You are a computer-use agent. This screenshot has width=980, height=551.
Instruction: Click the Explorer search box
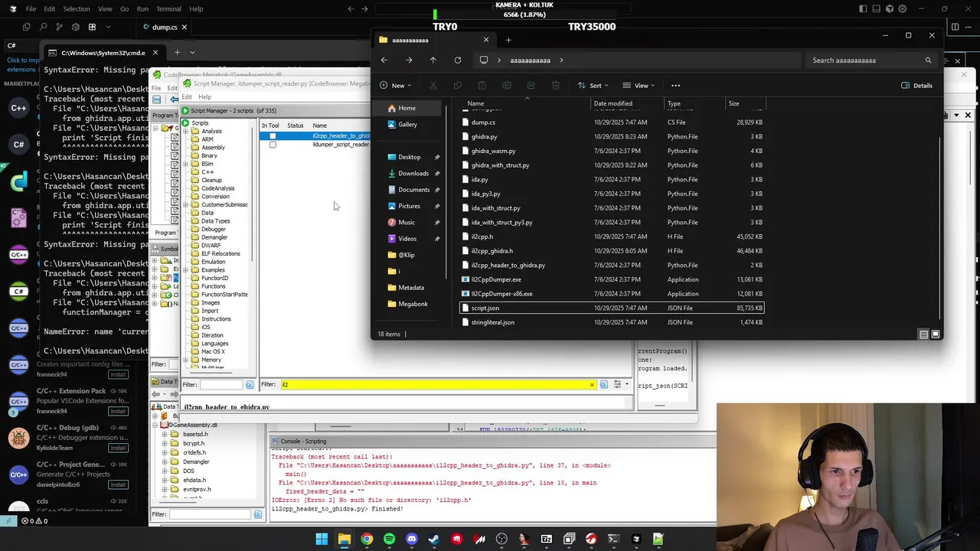tap(871, 60)
